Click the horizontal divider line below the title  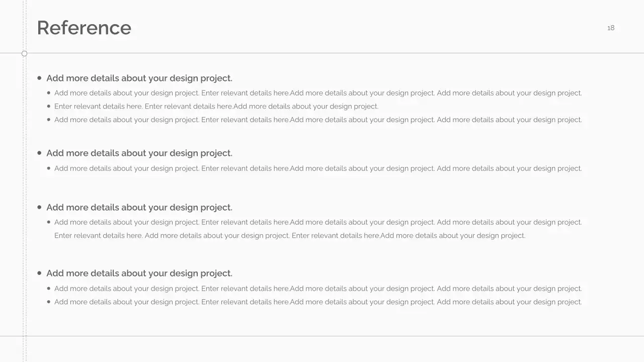pyautogui.click(x=332, y=53)
